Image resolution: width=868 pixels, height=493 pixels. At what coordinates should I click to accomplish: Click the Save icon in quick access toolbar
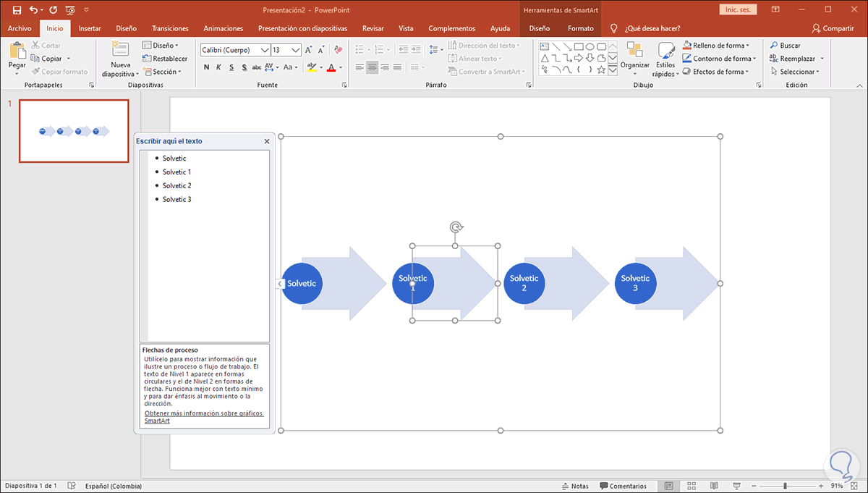[17, 10]
